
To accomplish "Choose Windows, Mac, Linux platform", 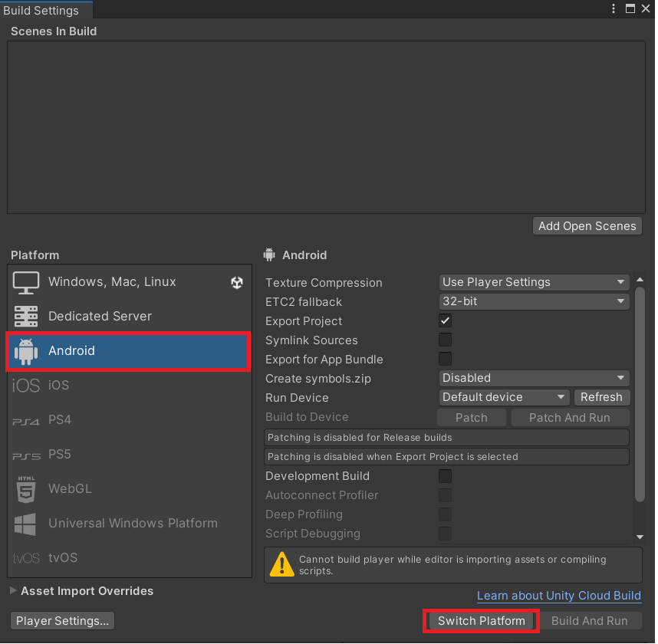I will [x=130, y=282].
